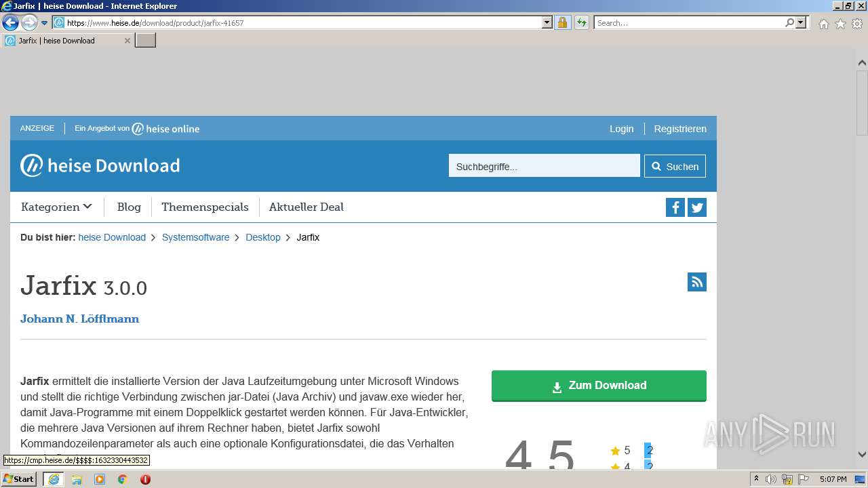
Task: Click the heise online logo link
Action: [x=165, y=129]
